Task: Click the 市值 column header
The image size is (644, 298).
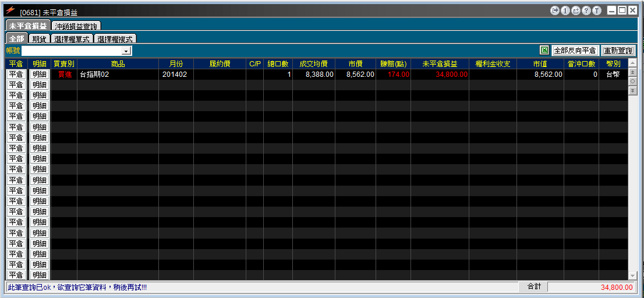Action: [x=540, y=64]
